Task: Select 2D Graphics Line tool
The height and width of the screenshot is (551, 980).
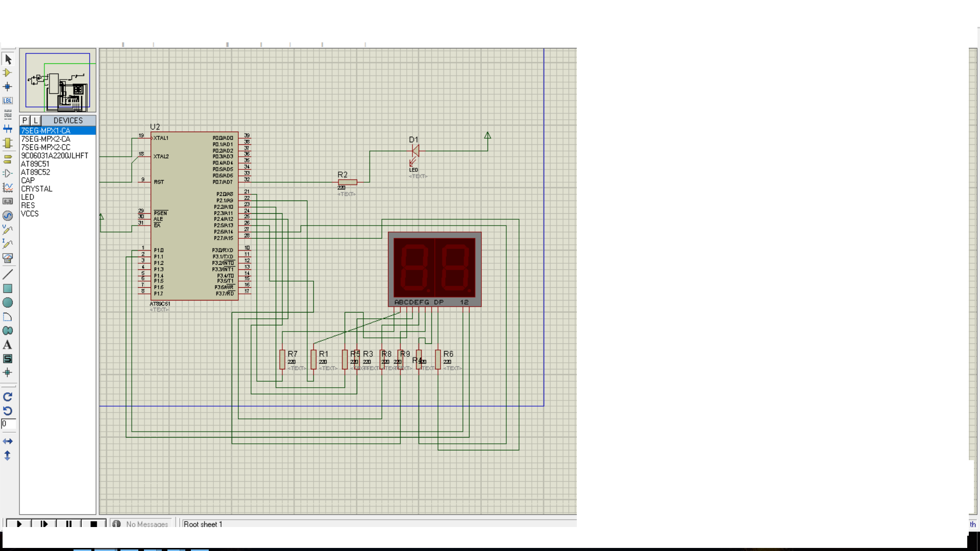Action: tap(8, 274)
